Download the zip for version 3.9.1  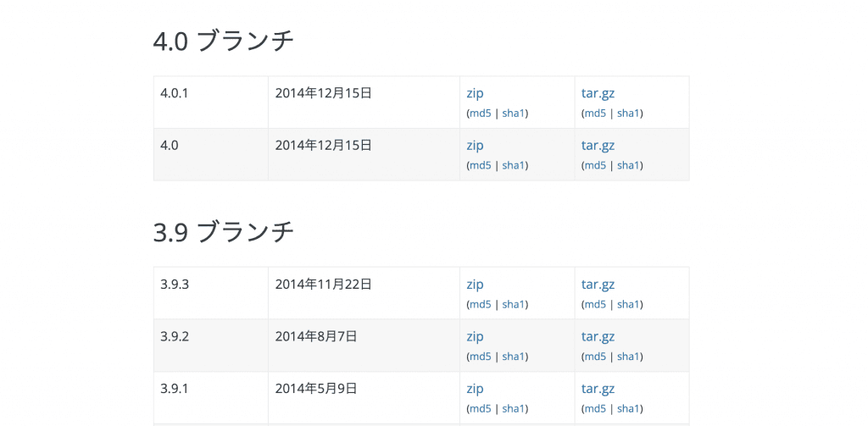click(475, 389)
